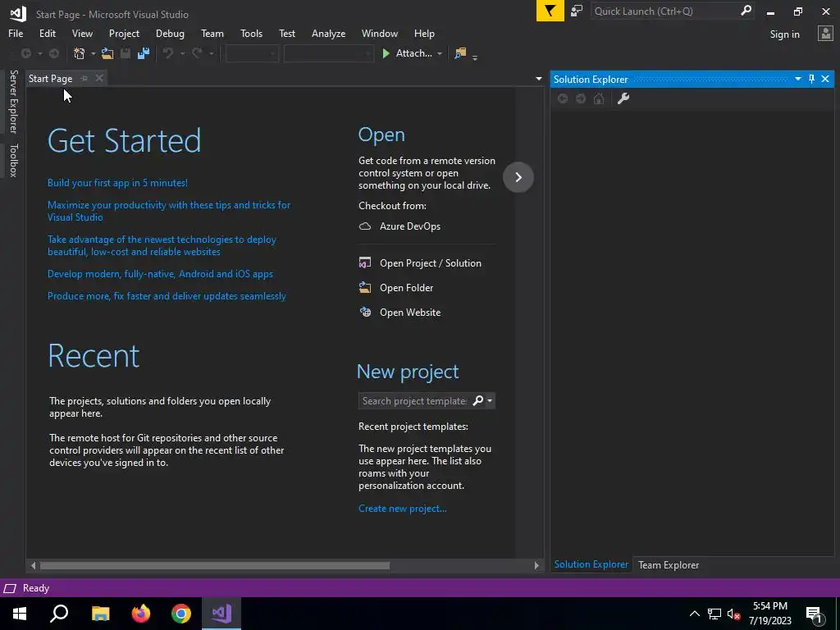Click the account avatar icon beside Sign in
840x630 pixels.
pos(825,34)
